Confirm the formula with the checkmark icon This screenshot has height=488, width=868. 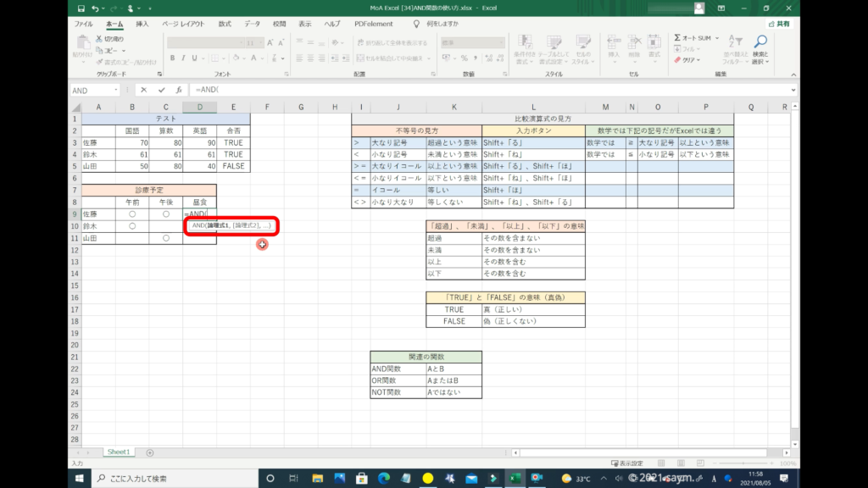tap(161, 90)
